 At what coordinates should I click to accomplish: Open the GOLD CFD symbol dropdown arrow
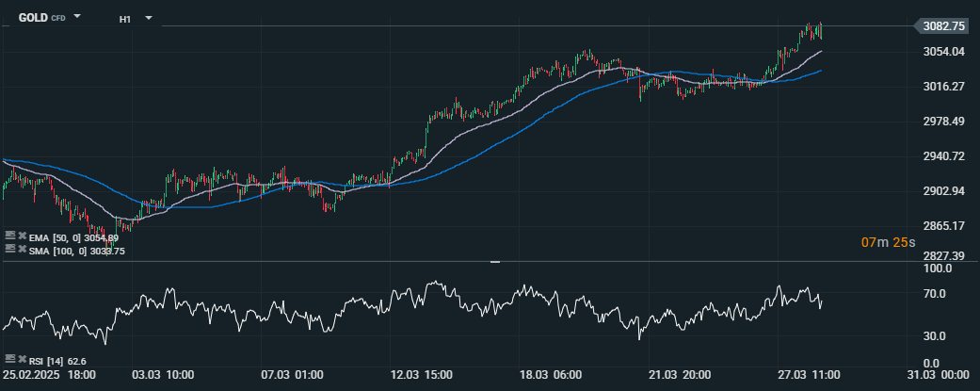tap(77, 16)
